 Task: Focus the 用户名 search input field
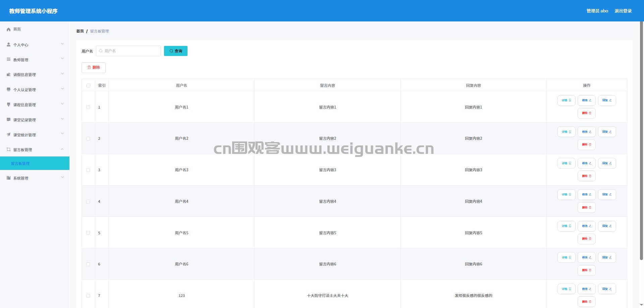pos(128,51)
